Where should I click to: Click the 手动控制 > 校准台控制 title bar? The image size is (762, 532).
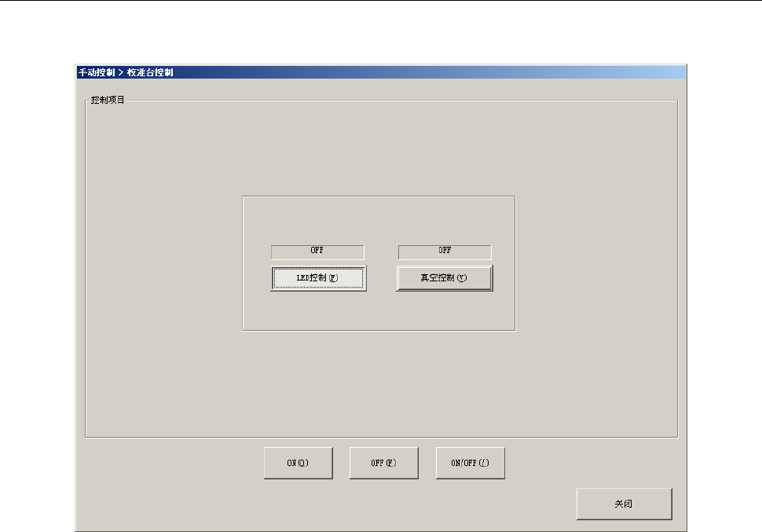point(381,72)
